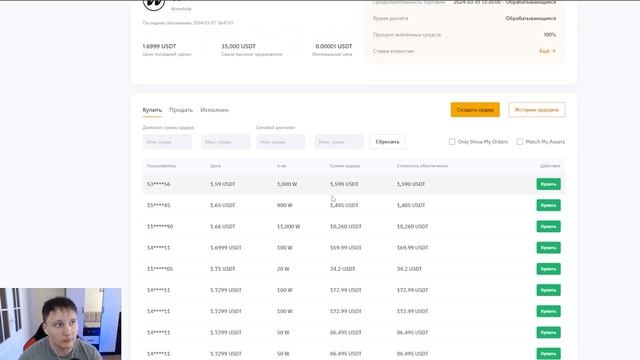640x360 pixels.
Task: Tick the Match My Assets checkbox
Action: pyautogui.click(x=520, y=142)
